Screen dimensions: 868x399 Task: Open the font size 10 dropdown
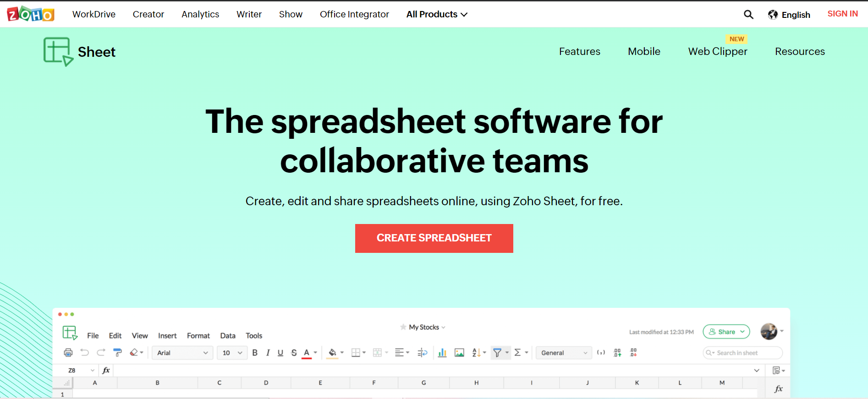[232, 353]
